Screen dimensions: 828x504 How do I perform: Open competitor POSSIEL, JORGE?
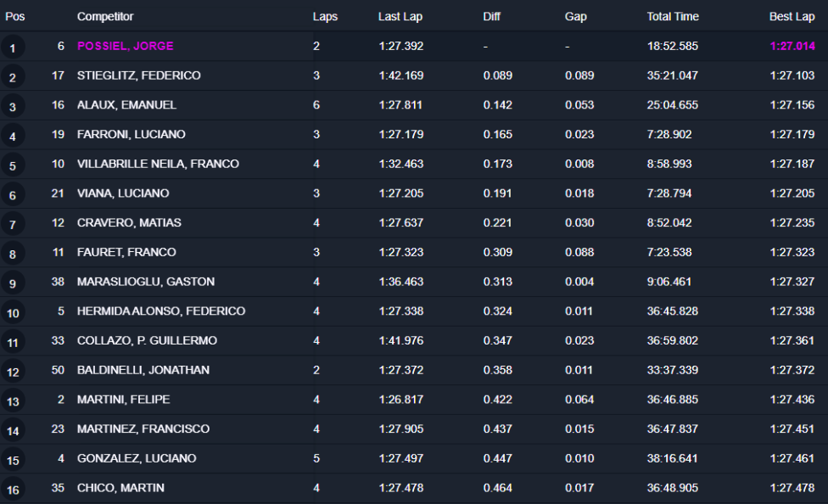[125, 46]
